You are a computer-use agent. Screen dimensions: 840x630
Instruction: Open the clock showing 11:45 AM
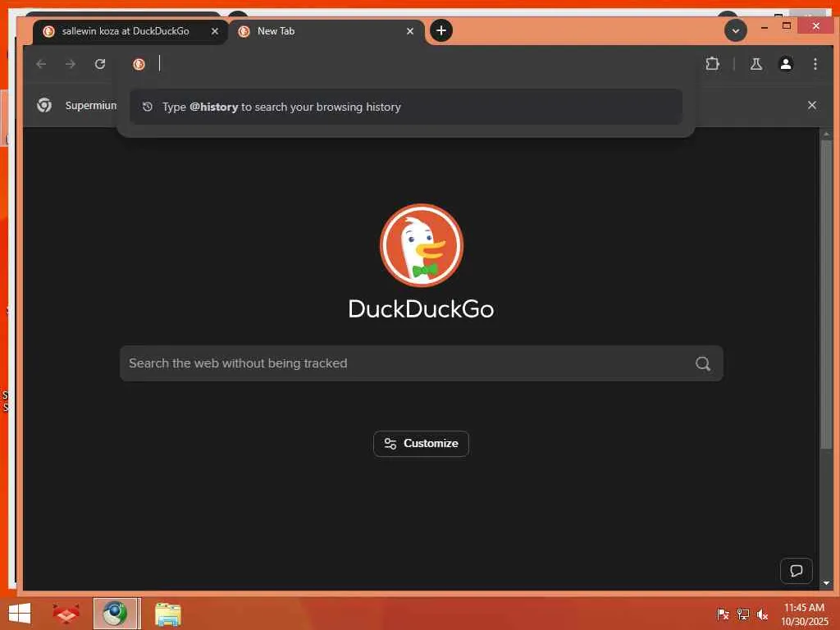(x=804, y=614)
